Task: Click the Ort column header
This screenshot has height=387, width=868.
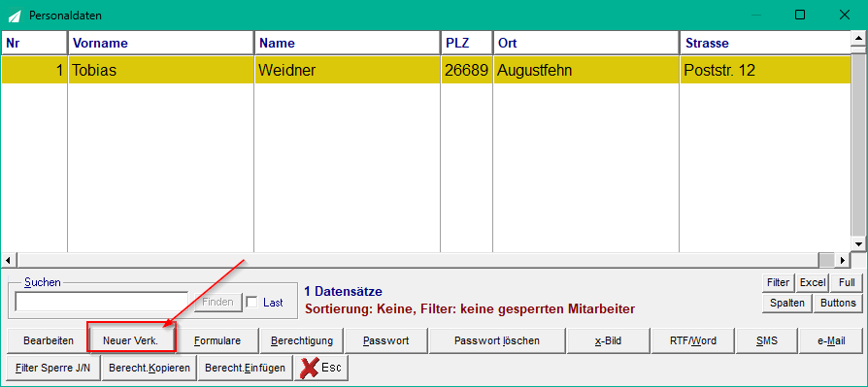Action: tap(585, 43)
